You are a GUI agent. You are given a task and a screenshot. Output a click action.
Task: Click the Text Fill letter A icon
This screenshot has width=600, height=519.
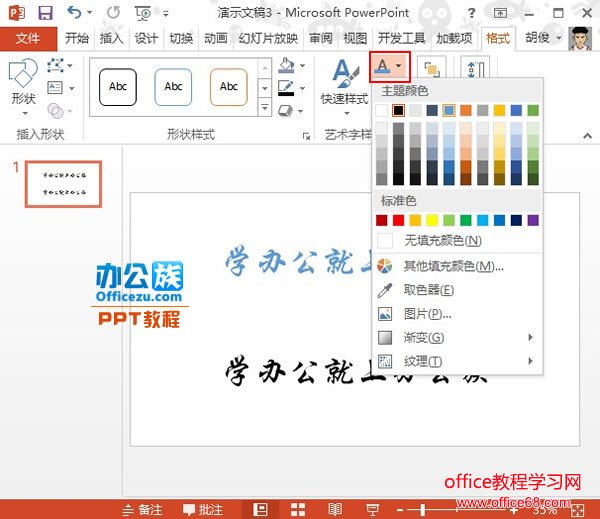382,67
